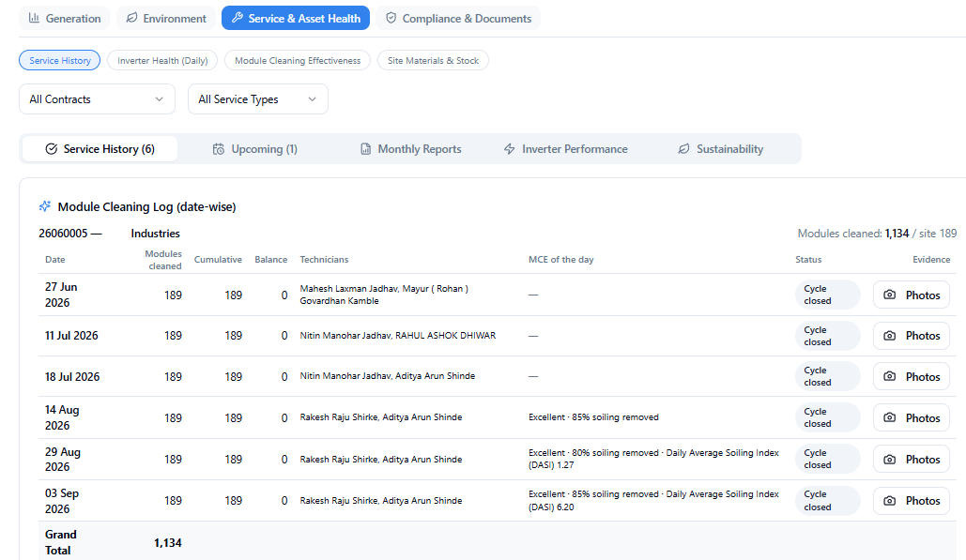This screenshot has height=560, width=966.
Task: Click the calendar icon beside Upcoming (1)
Action: click(x=219, y=149)
